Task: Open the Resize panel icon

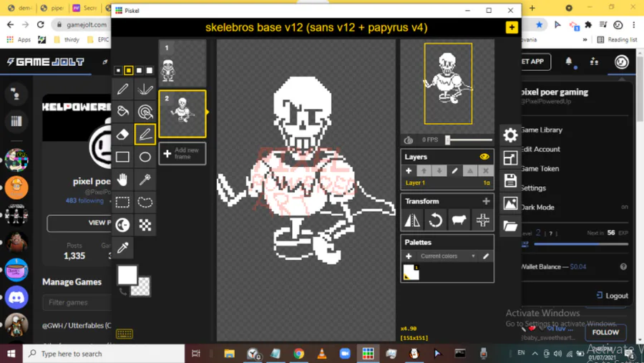Action: point(510,158)
